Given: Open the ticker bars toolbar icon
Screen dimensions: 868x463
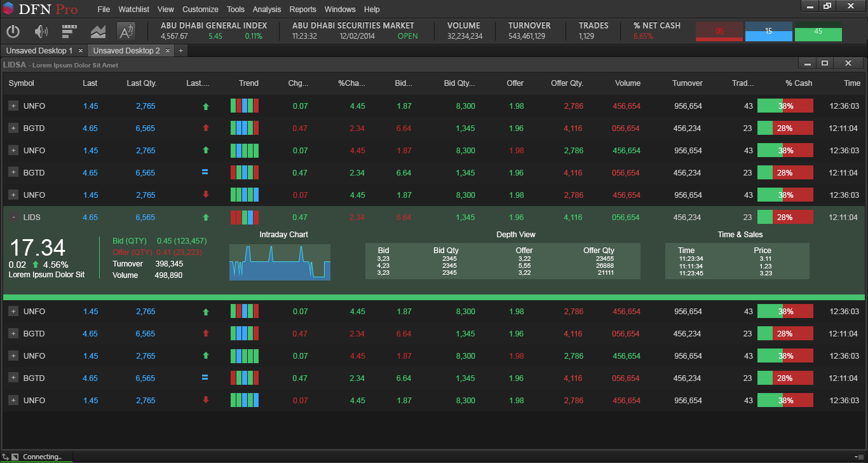Looking at the screenshot, I should coord(70,31).
